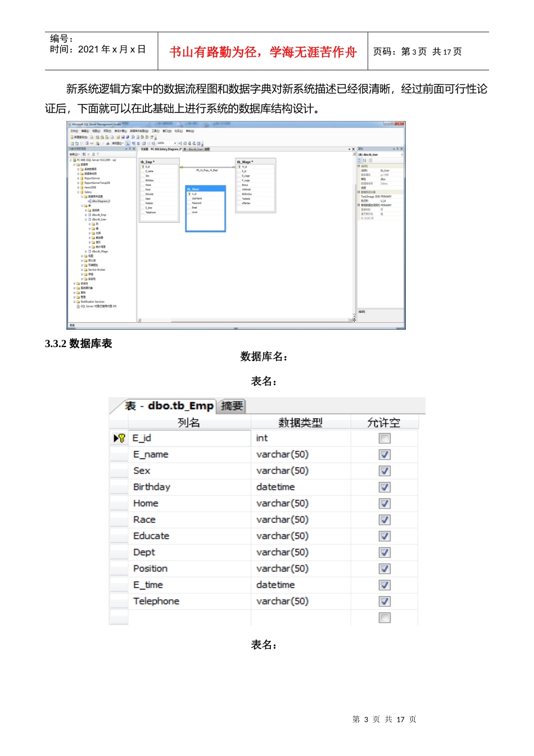Toggle allow-null for E_time column

click(x=384, y=585)
